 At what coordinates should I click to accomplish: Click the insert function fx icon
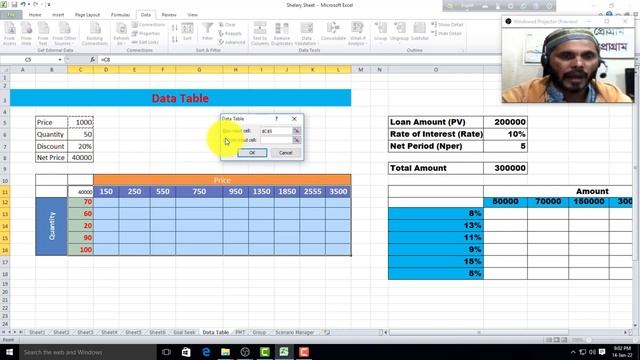pyautogui.click(x=93, y=60)
